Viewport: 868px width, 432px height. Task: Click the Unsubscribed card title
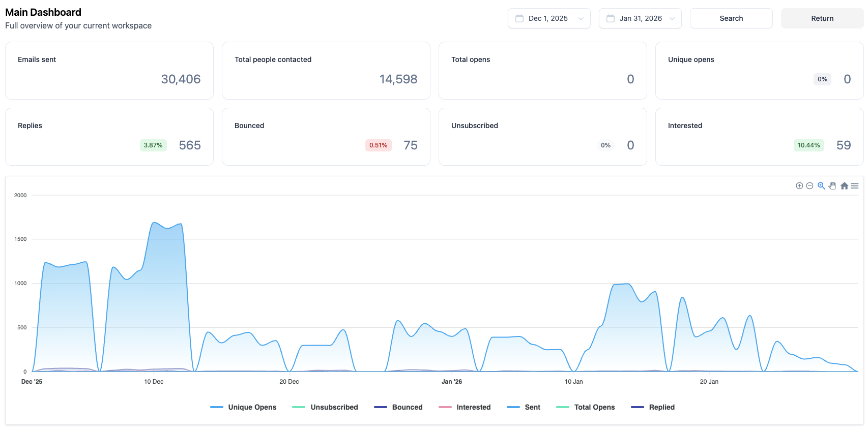coord(475,126)
